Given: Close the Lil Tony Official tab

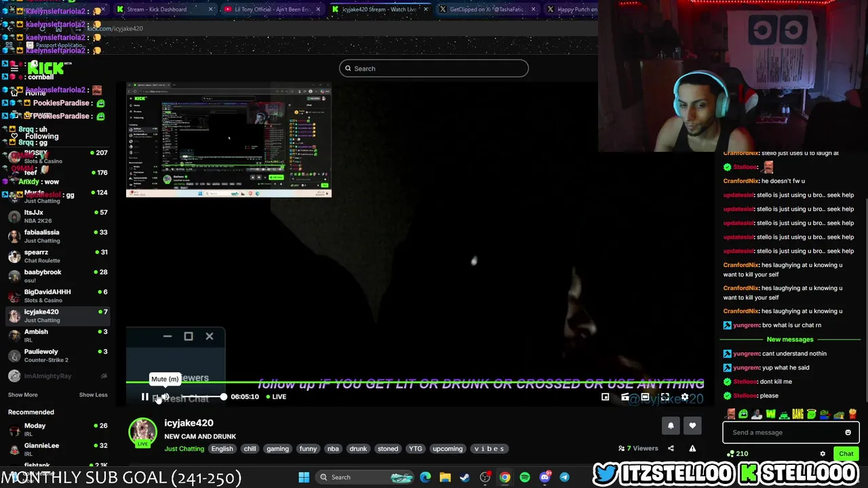Looking at the screenshot, I should (318, 9).
